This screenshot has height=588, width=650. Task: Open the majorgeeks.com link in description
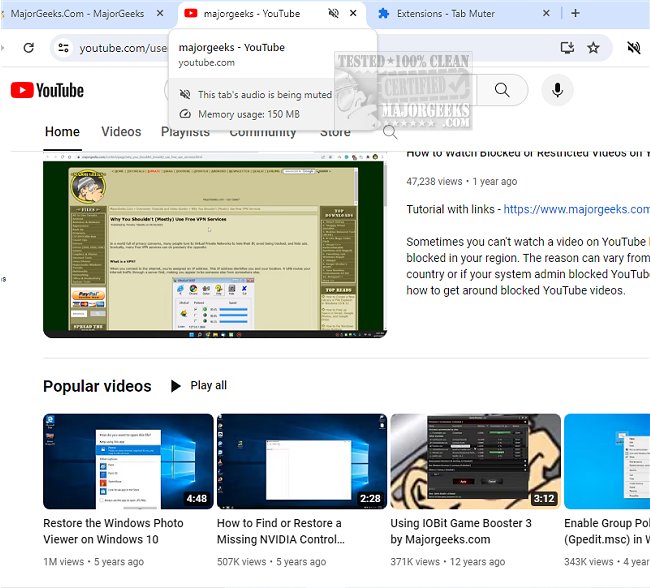click(576, 209)
